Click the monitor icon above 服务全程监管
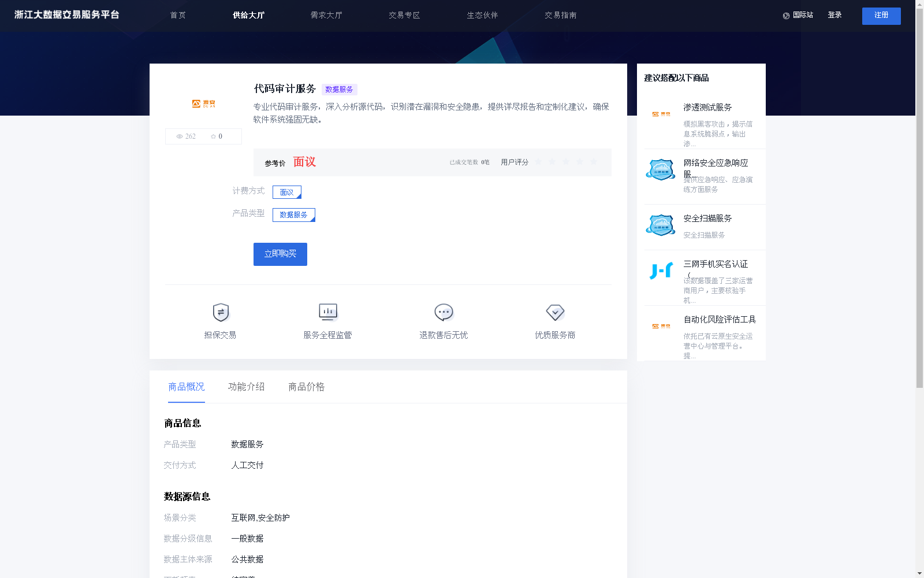This screenshot has width=924, height=578. pos(327,312)
